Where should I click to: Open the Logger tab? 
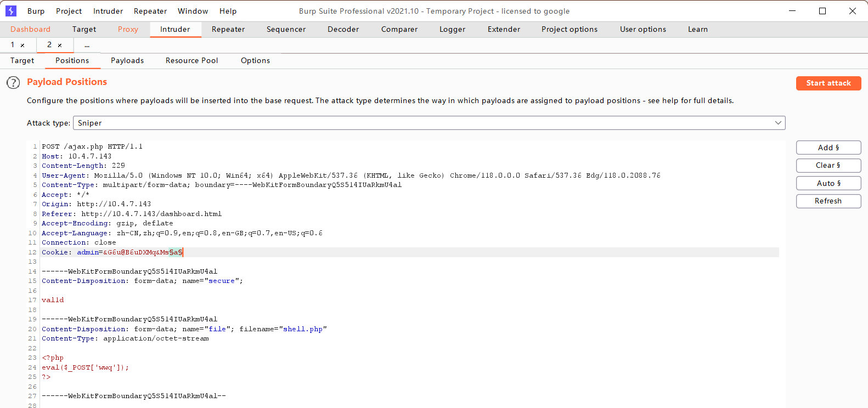pyautogui.click(x=452, y=29)
